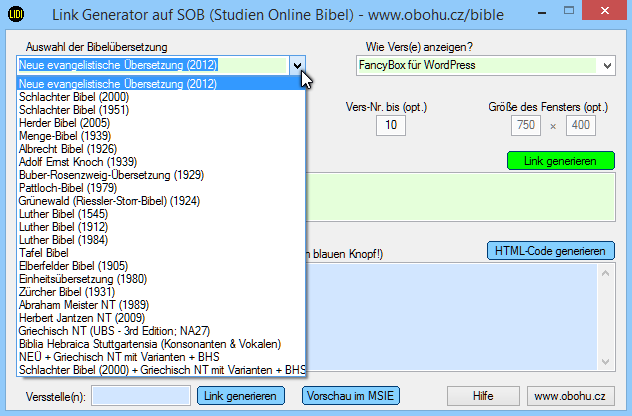Choose Griechisch NT (UBS - 3rd Edition; NA27)
The height and width of the screenshot is (416, 632).
point(161,331)
